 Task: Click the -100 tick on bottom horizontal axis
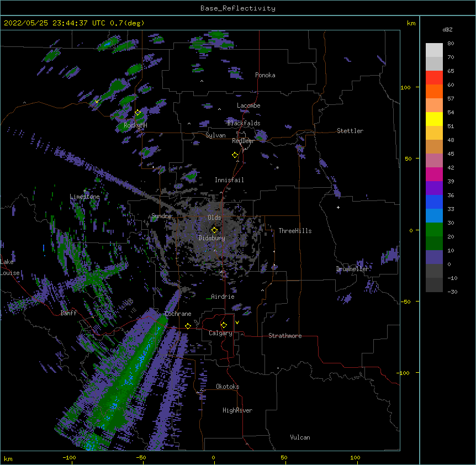coord(69,457)
